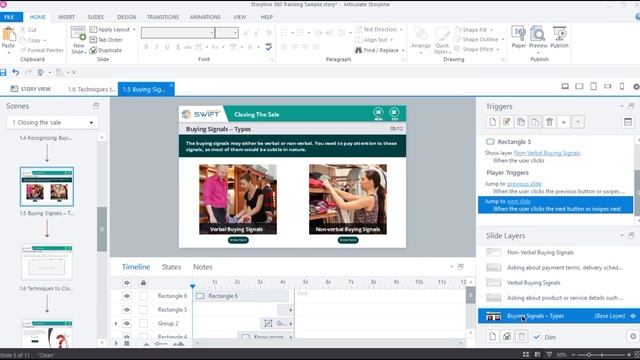Switch to the Notes tab
Viewport: 640px width, 360px height.
click(202, 267)
